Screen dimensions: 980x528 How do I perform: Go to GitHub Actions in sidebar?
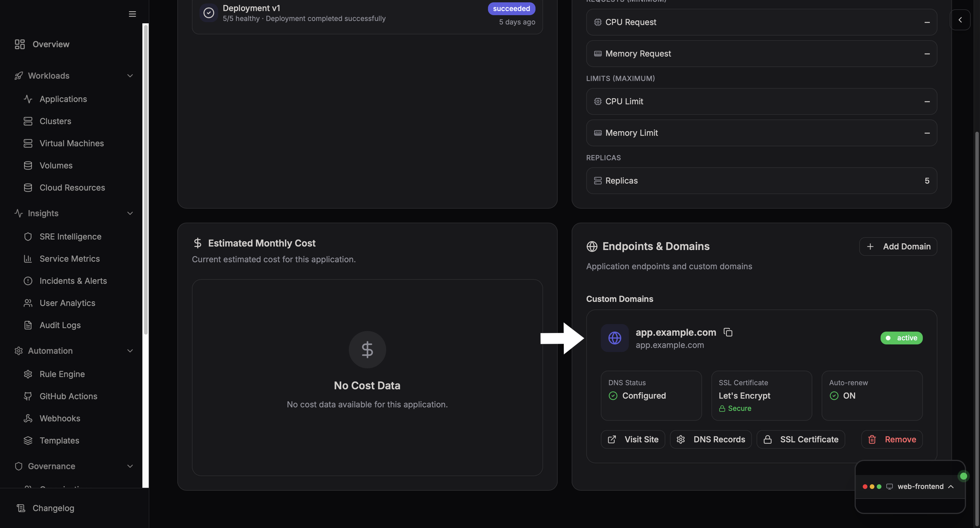[x=68, y=396]
